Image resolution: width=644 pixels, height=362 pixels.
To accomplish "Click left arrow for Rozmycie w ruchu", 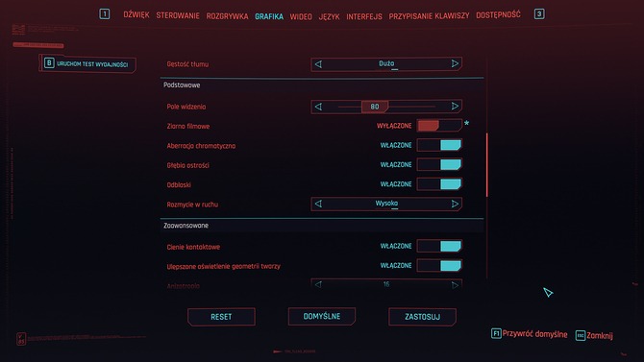I will (x=318, y=204).
